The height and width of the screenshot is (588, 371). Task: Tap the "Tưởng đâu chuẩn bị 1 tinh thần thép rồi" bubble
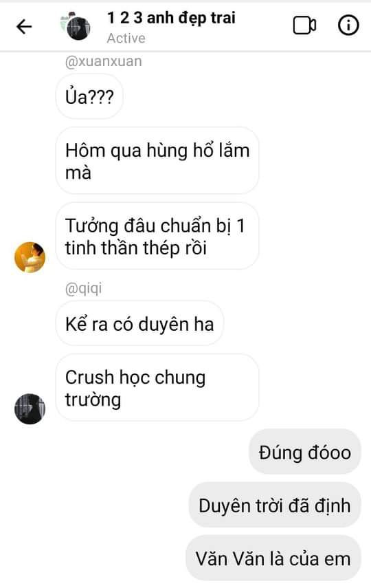click(x=157, y=237)
